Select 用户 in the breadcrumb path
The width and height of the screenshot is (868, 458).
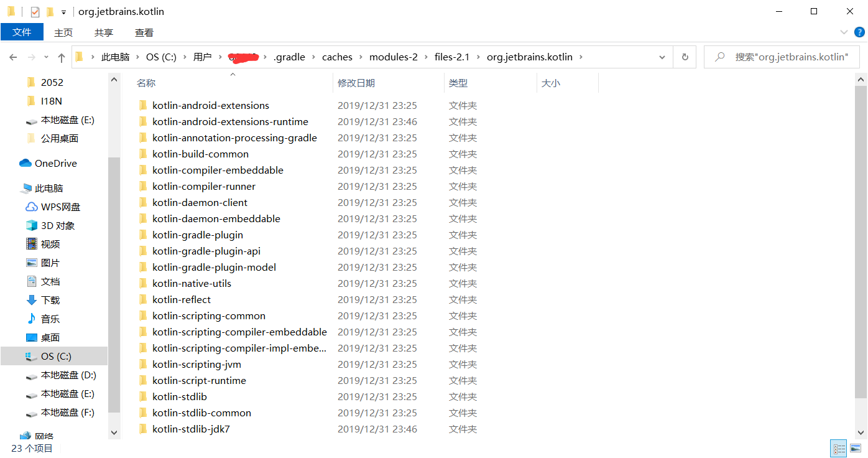coord(202,57)
